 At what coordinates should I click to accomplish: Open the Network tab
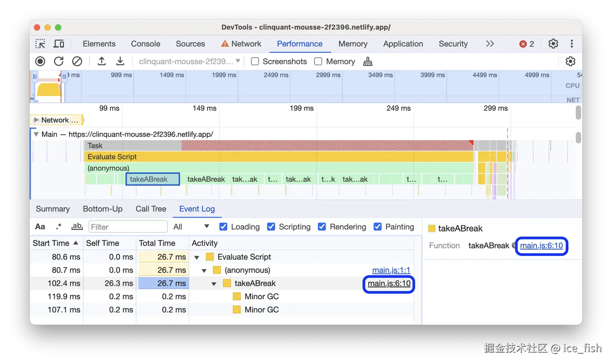tap(241, 44)
